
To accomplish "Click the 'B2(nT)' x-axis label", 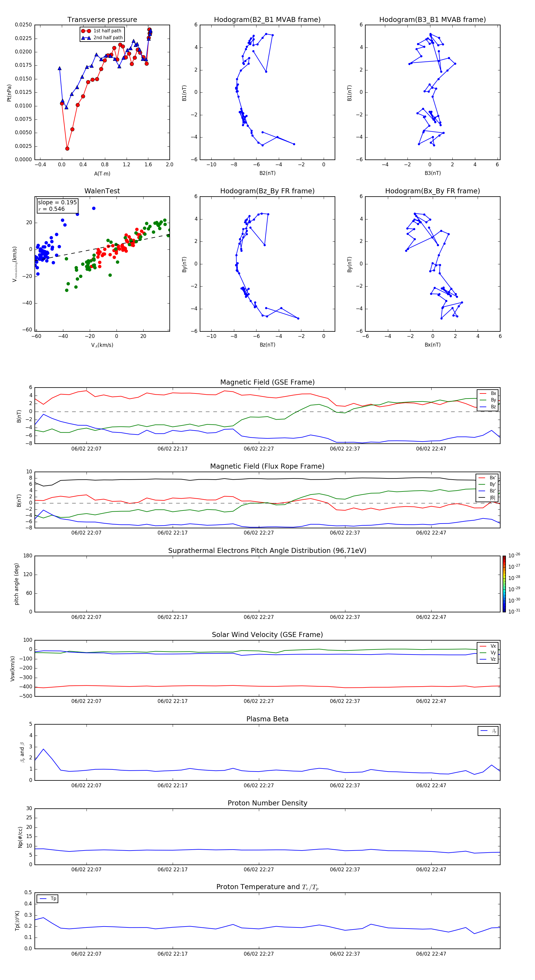I will click(267, 173).
